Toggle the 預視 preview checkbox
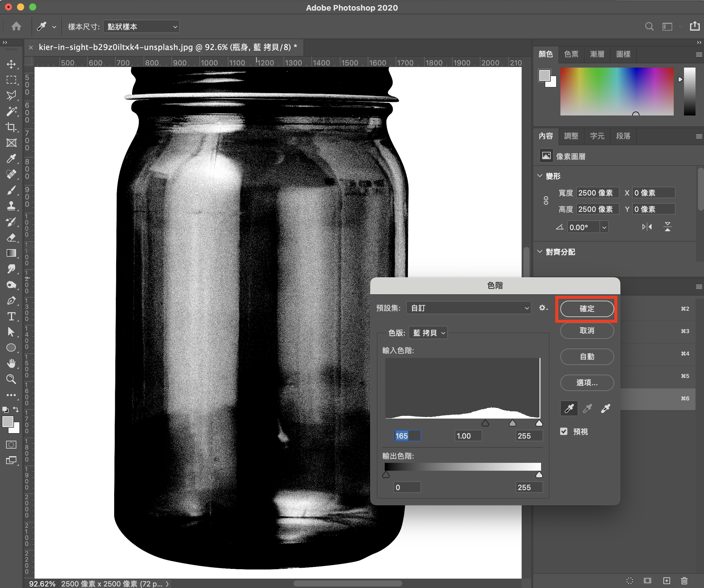This screenshot has height=588, width=704. point(564,431)
